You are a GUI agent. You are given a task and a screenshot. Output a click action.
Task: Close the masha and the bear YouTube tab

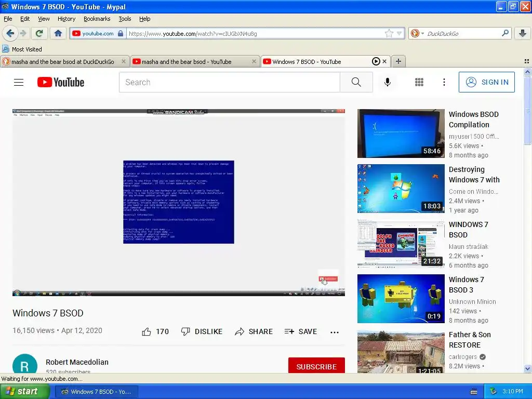point(254,61)
